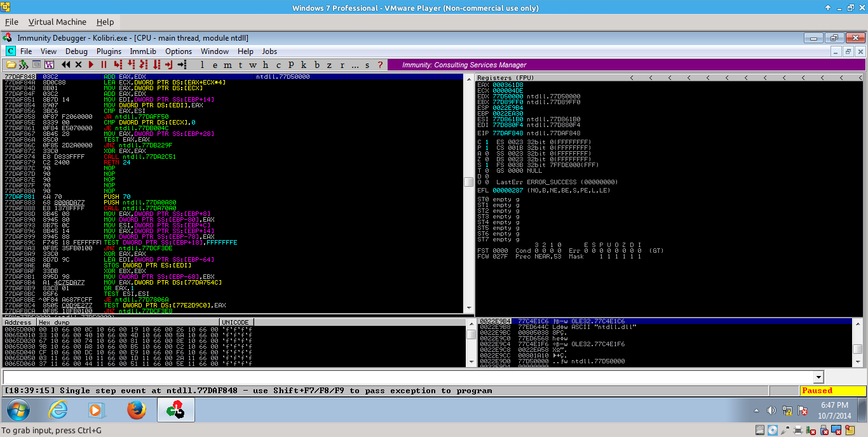The height and width of the screenshot is (437, 868).
Task: Open the Window menu
Action: click(215, 51)
